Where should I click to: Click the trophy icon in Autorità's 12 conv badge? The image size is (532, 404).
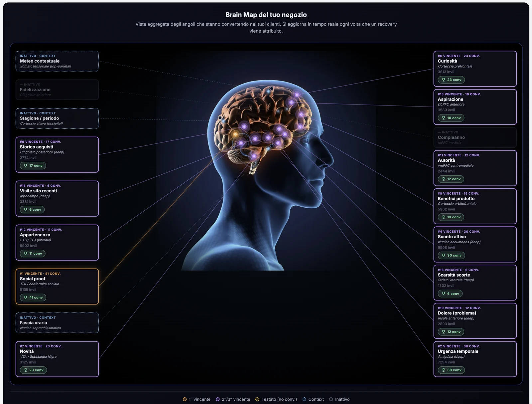coord(443,179)
